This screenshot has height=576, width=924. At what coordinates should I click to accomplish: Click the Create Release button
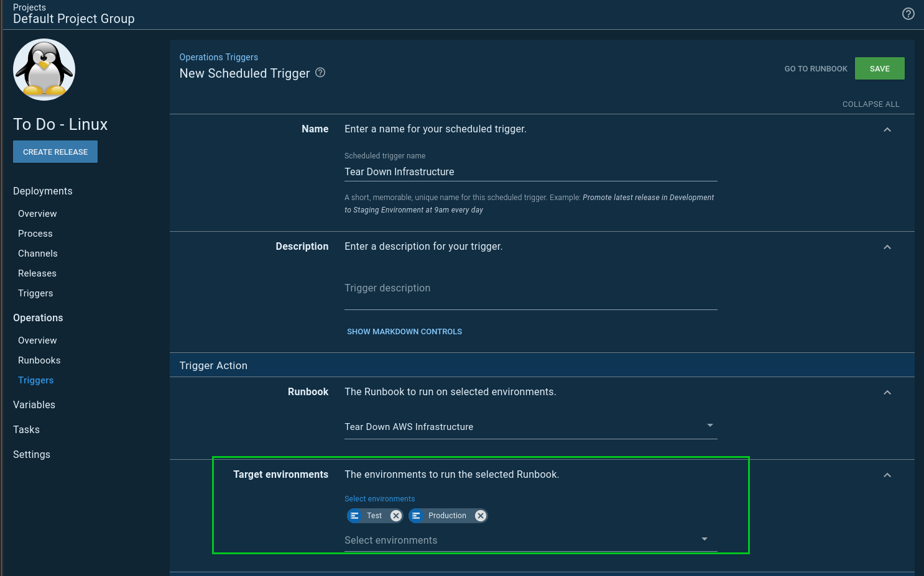click(55, 152)
